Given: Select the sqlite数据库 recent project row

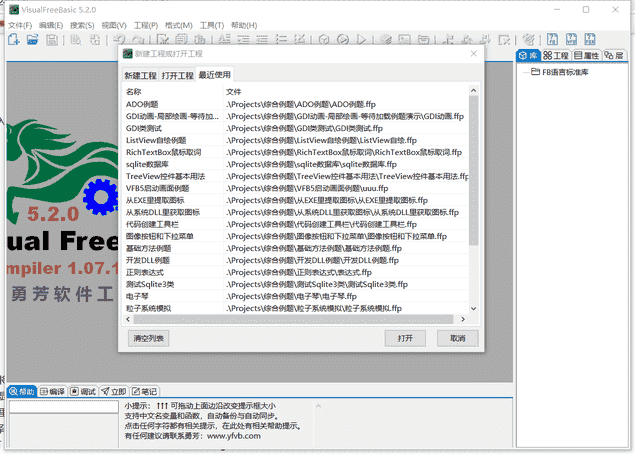Looking at the screenshot, I should point(296,164).
